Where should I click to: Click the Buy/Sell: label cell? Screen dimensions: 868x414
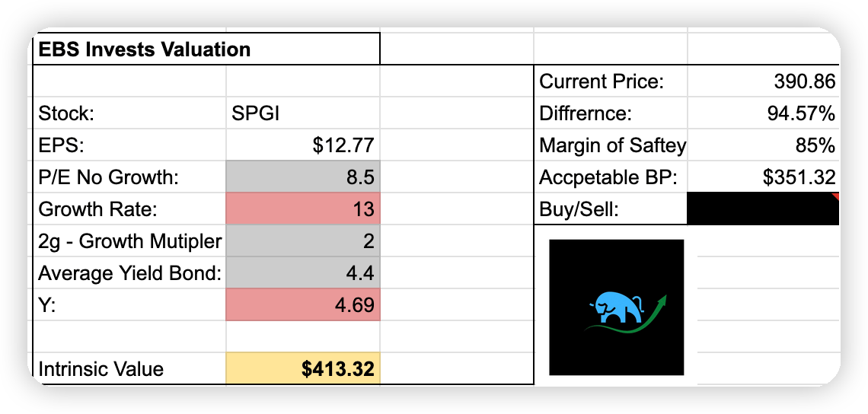click(610, 209)
